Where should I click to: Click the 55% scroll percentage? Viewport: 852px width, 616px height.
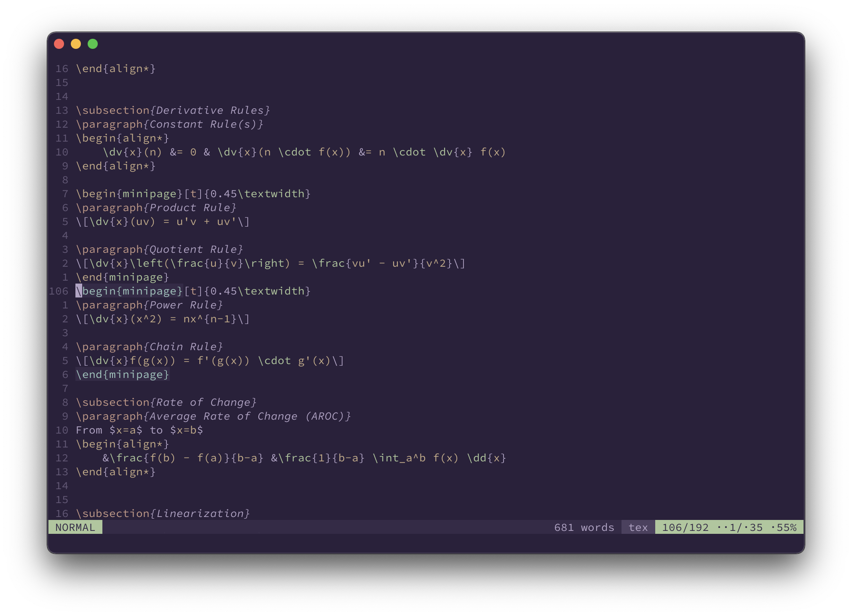coord(786,528)
